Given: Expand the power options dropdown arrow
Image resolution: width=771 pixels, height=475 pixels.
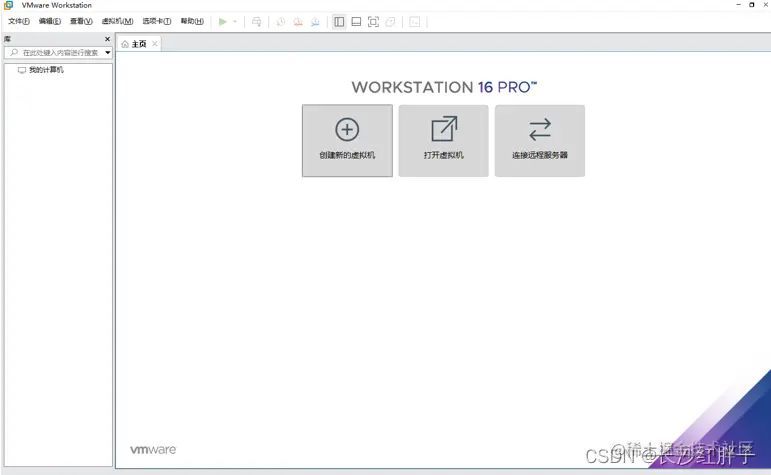Looking at the screenshot, I should coord(235,22).
